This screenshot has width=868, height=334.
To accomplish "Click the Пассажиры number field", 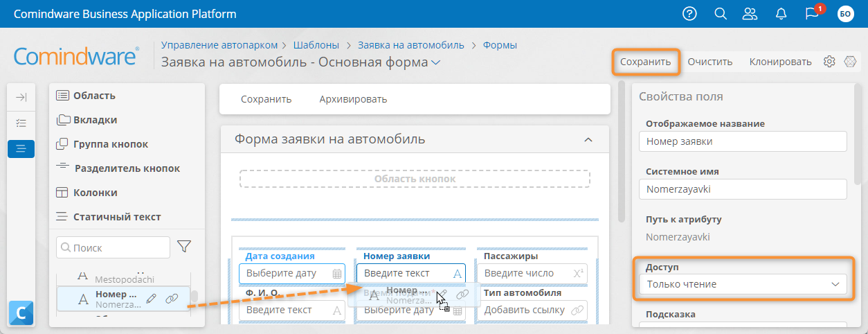I will 532,274.
